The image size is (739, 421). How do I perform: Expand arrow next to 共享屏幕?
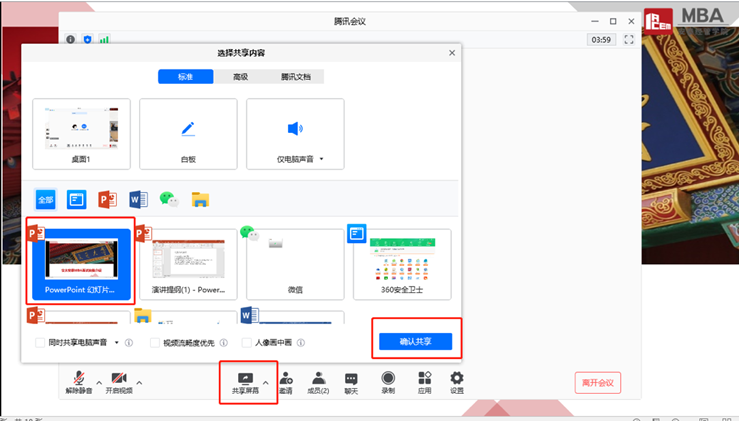(x=266, y=382)
